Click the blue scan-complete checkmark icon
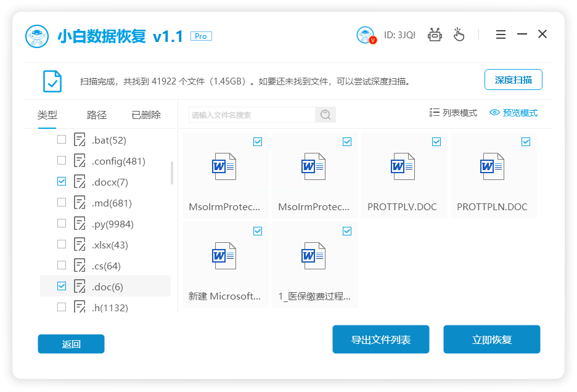The image size is (577, 392). pos(52,80)
